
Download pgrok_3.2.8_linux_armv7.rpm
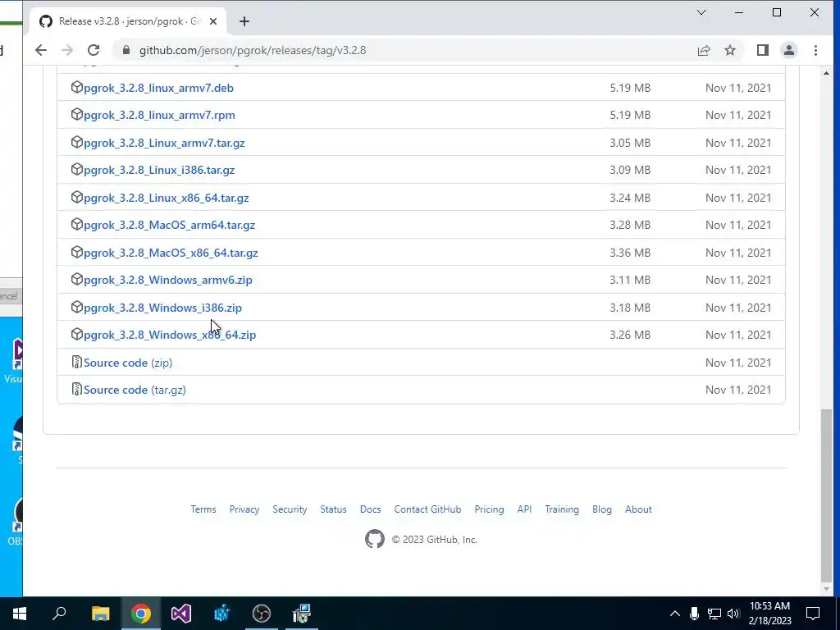click(159, 115)
